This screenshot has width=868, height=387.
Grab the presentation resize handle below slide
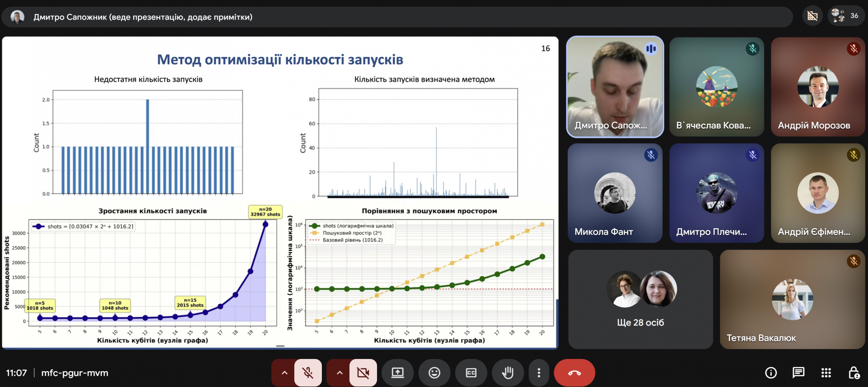(x=280, y=346)
